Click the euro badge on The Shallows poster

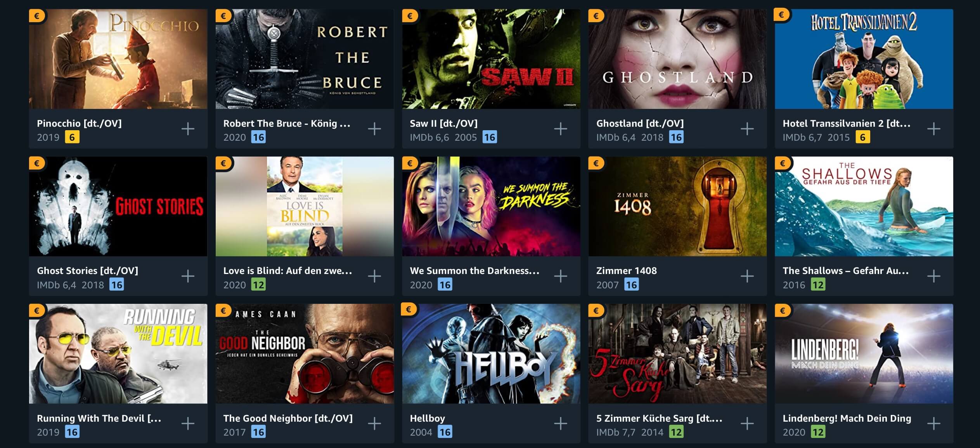point(783,163)
